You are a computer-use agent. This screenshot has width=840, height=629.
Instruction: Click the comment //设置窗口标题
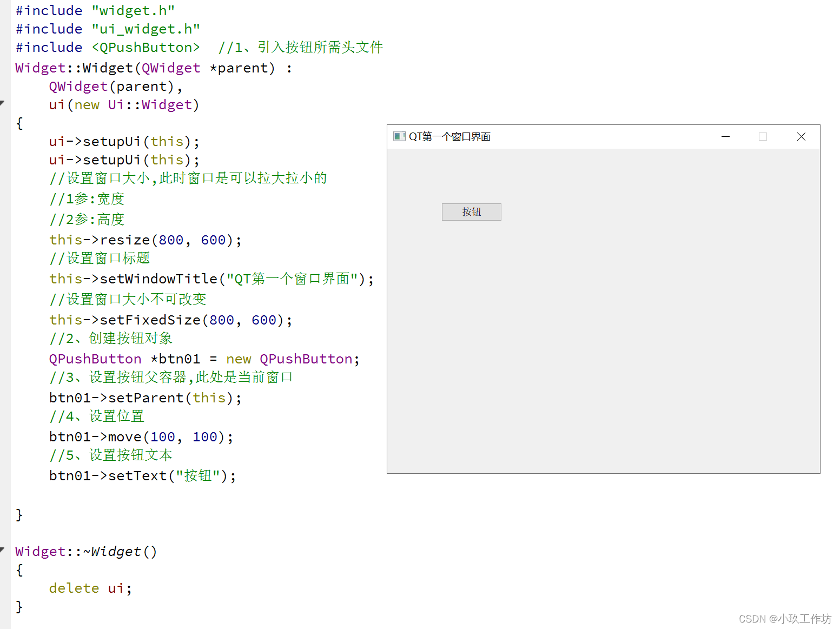tap(100, 259)
